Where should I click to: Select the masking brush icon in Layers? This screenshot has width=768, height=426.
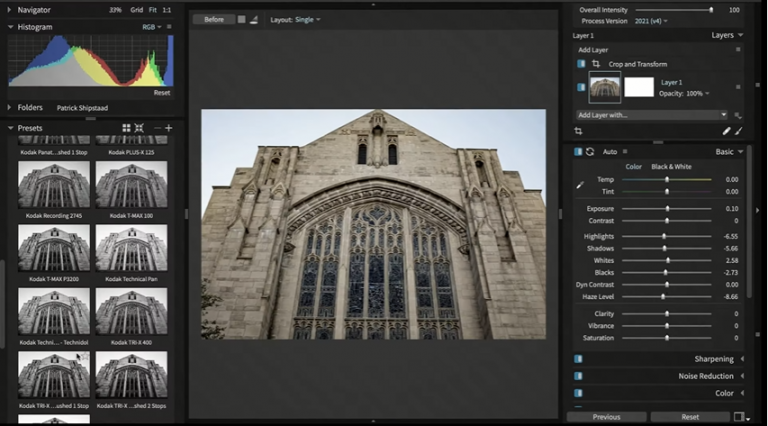tap(739, 131)
